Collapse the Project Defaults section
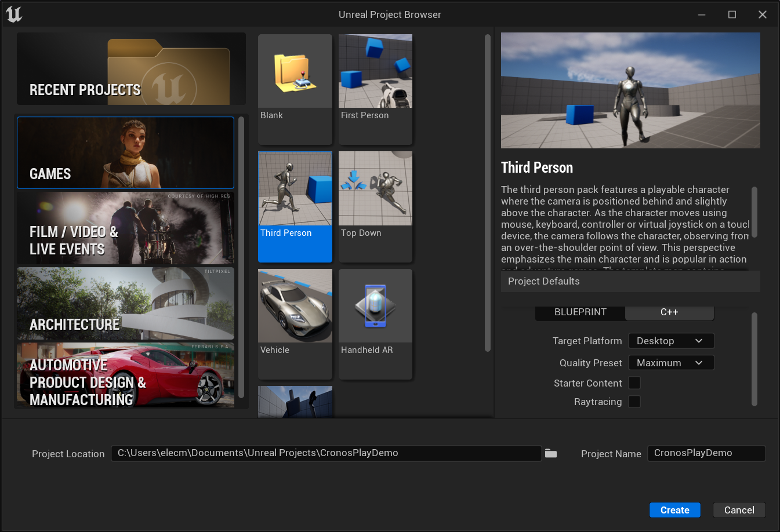 [630, 281]
